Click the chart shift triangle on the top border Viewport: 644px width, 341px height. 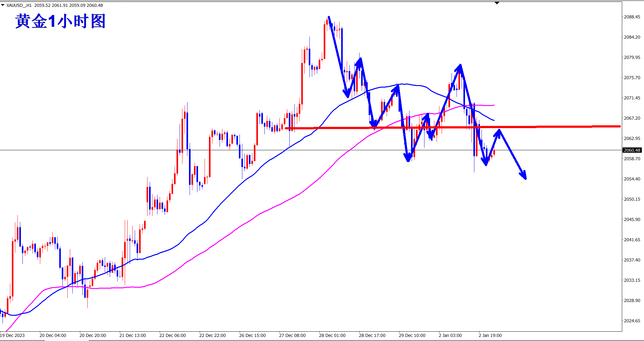497,3
